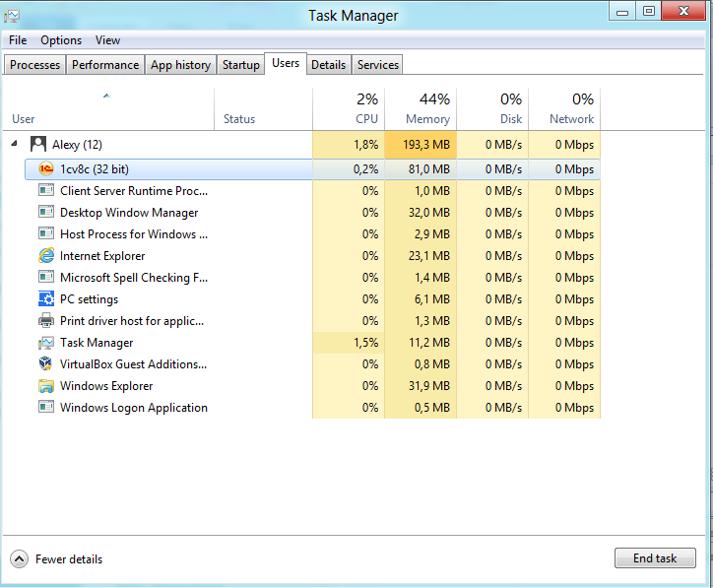Select the VirtualBox Guest Additions row
713x588 pixels.
click(x=312, y=364)
